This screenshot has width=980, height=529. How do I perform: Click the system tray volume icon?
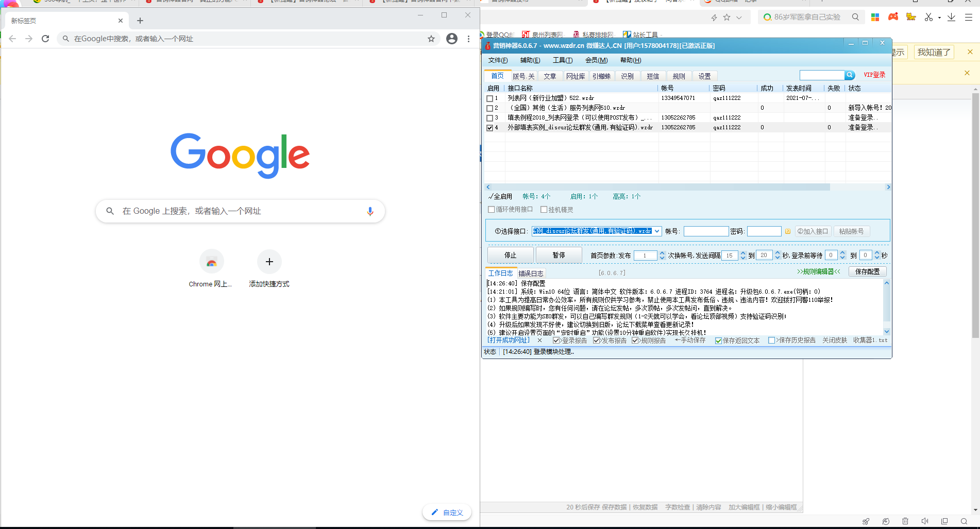[x=924, y=521]
